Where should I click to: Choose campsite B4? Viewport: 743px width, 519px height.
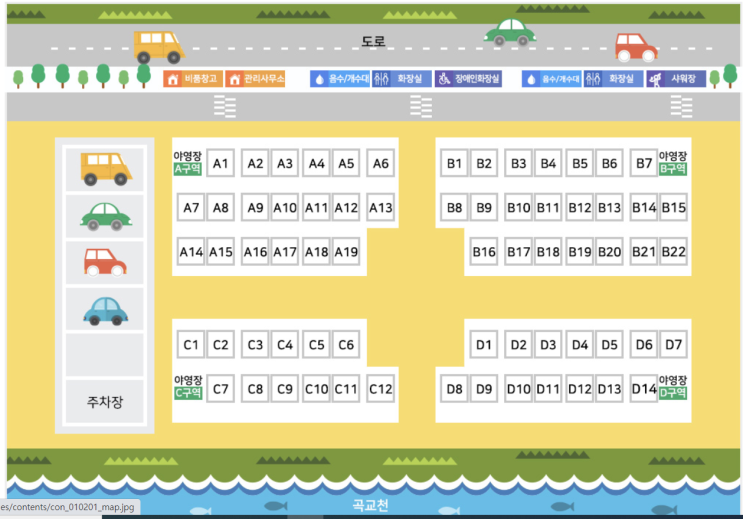coord(548,164)
